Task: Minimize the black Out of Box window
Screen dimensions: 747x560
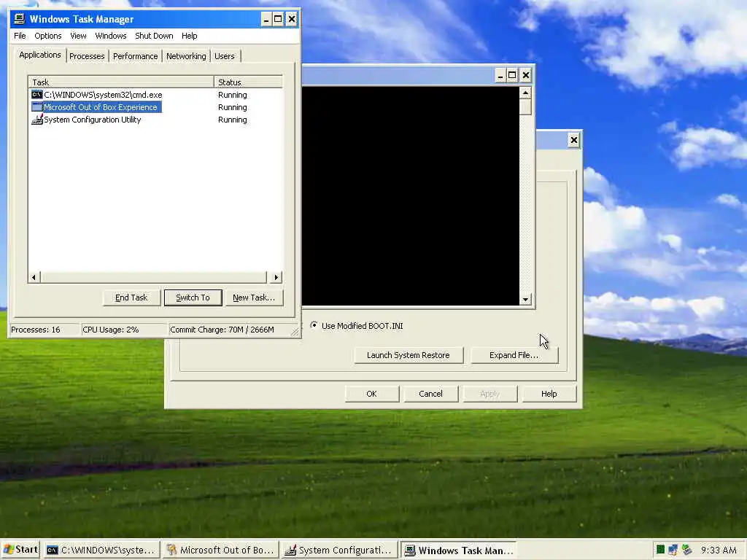Action: pyautogui.click(x=500, y=75)
